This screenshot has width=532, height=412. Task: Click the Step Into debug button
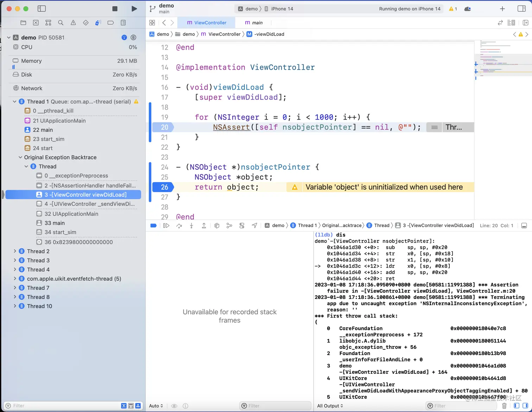(191, 226)
